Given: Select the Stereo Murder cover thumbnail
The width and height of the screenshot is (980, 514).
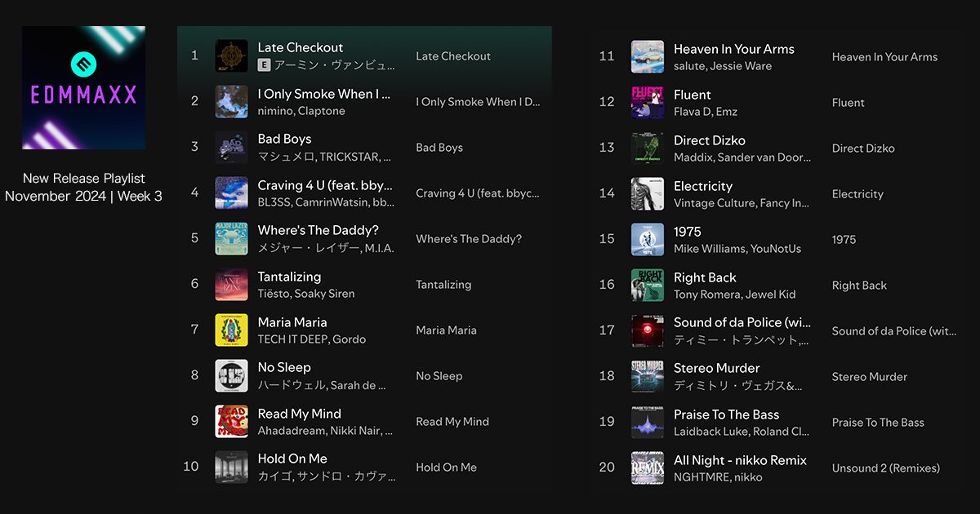Looking at the screenshot, I should tap(648, 377).
